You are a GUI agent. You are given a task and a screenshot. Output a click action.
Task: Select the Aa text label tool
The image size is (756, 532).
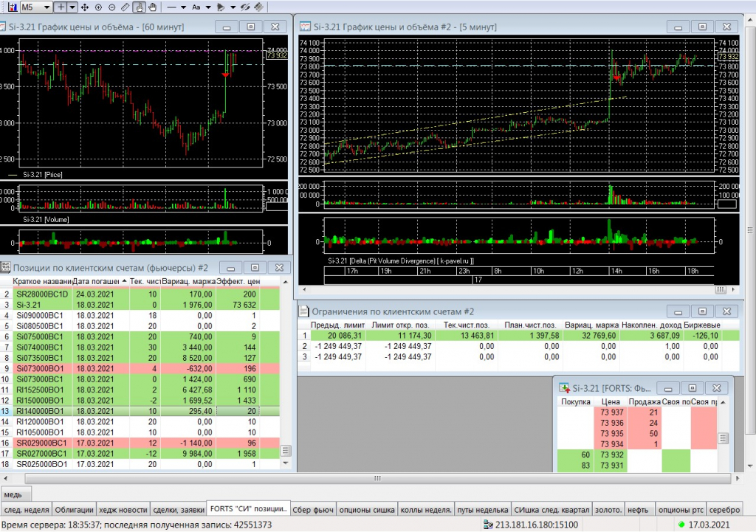click(196, 7)
